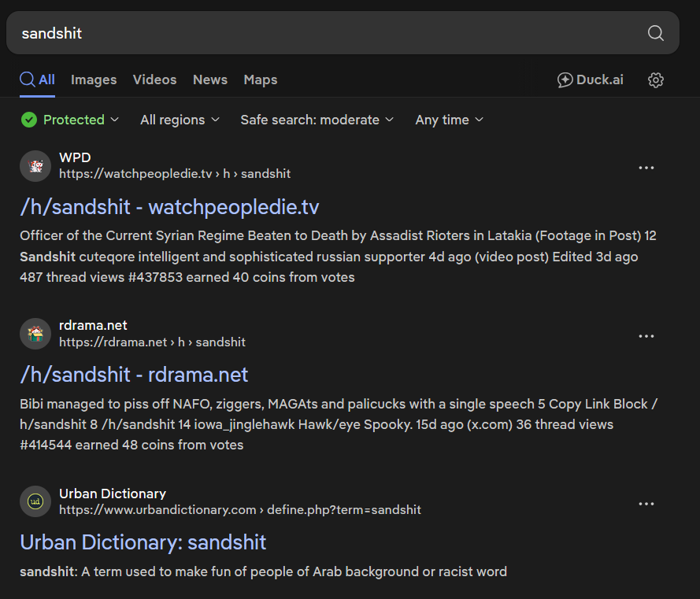Open the search settings gear icon

pos(655,80)
